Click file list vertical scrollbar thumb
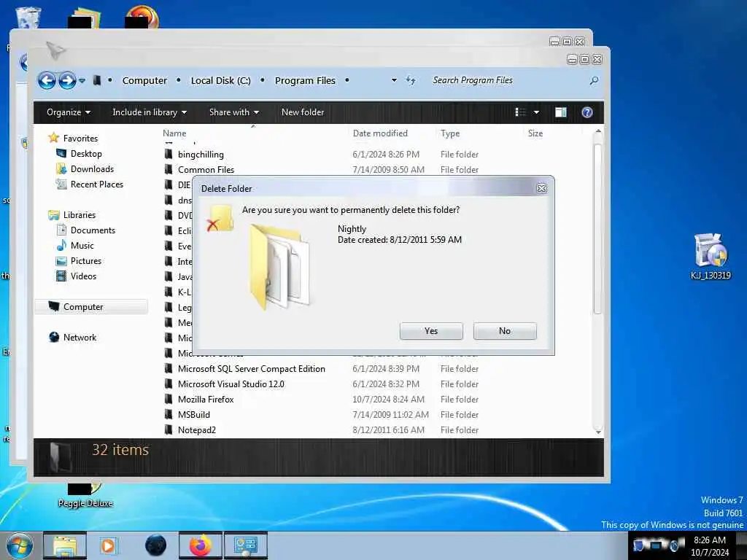 tap(598, 228)
